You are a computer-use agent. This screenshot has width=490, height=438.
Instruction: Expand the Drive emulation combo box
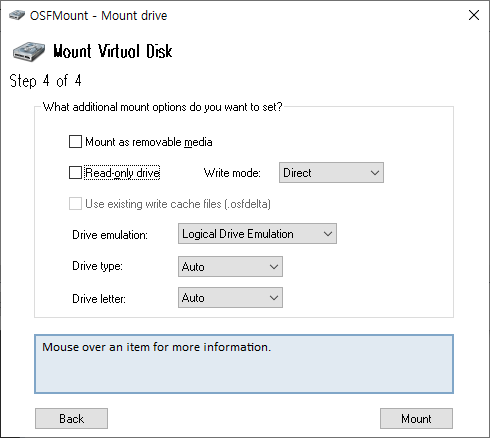[257, 234]
